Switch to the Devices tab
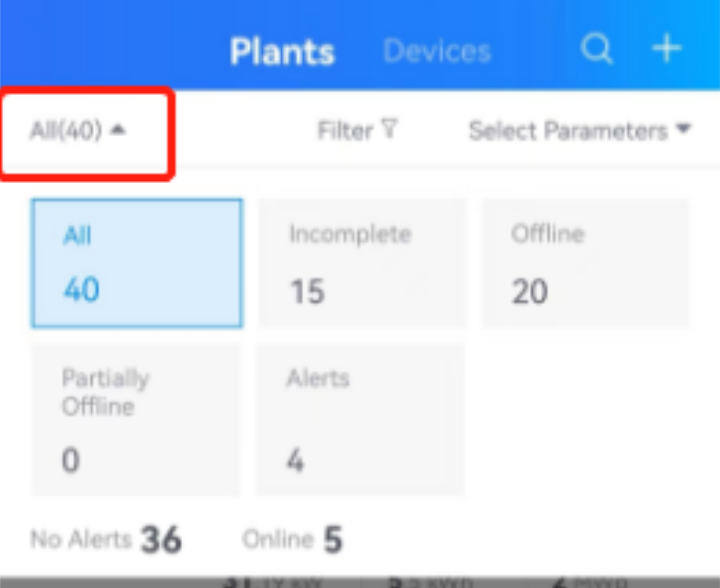 click(x=437, y=51)
